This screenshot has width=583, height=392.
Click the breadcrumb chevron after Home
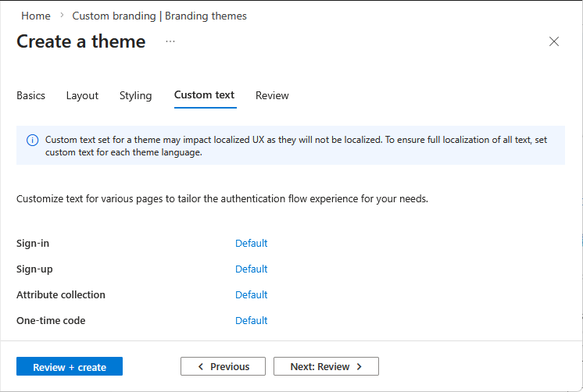62,16
